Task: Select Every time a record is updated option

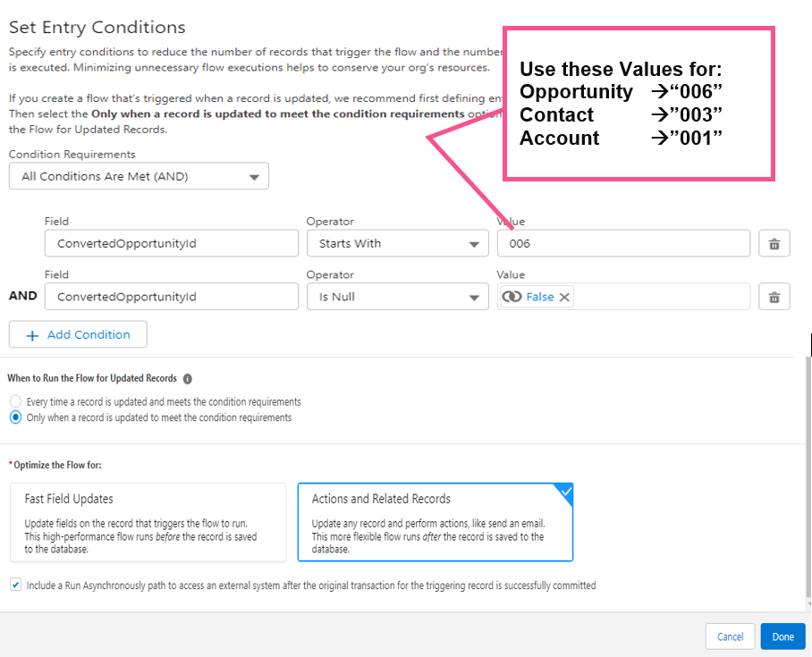Action: [x=15, y=402]
